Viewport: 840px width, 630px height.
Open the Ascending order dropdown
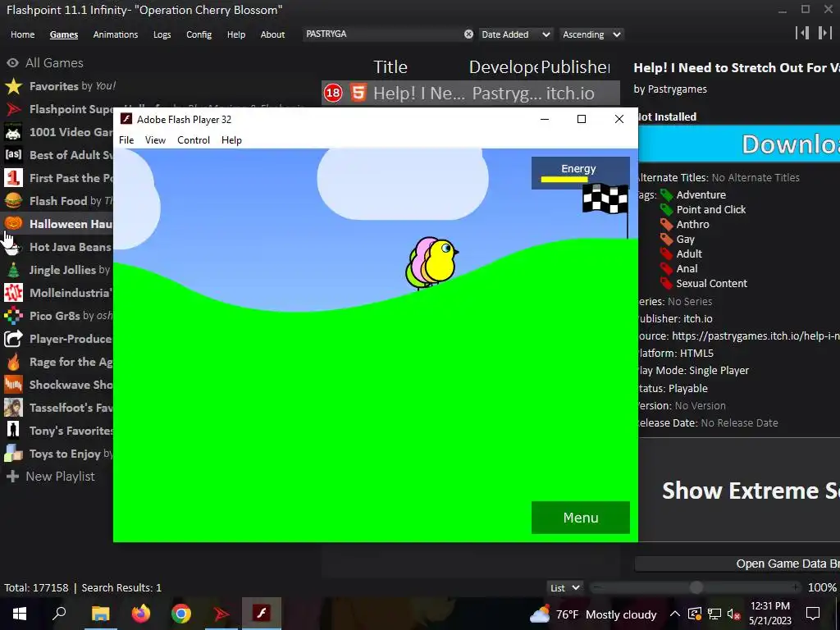click(x=591, y=34)
